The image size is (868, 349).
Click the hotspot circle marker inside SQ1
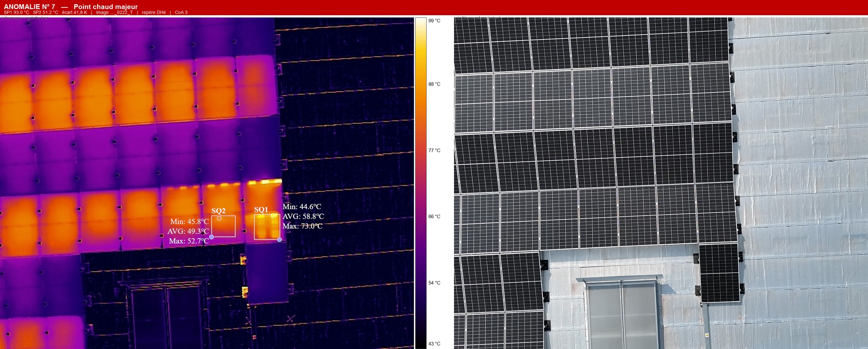273,216
